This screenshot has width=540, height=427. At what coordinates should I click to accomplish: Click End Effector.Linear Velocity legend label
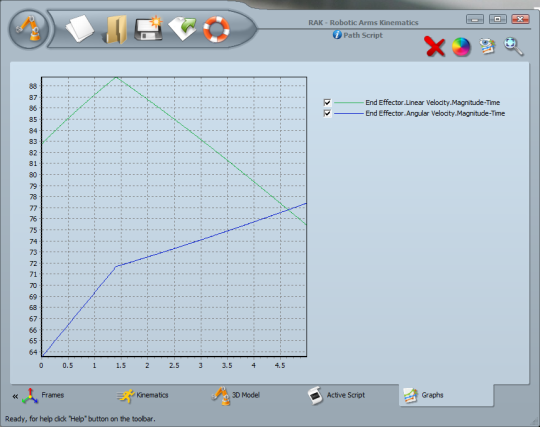433,102
